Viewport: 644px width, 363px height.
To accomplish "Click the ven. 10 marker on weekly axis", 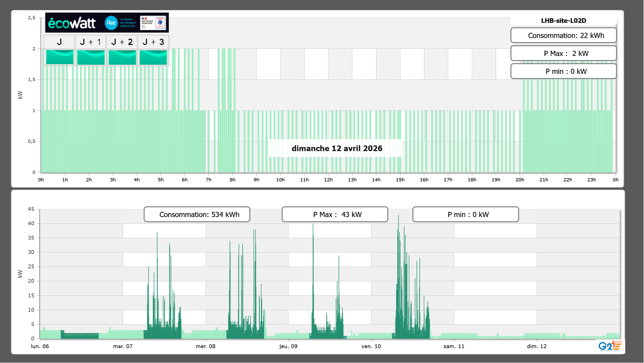I will (371, 346).
